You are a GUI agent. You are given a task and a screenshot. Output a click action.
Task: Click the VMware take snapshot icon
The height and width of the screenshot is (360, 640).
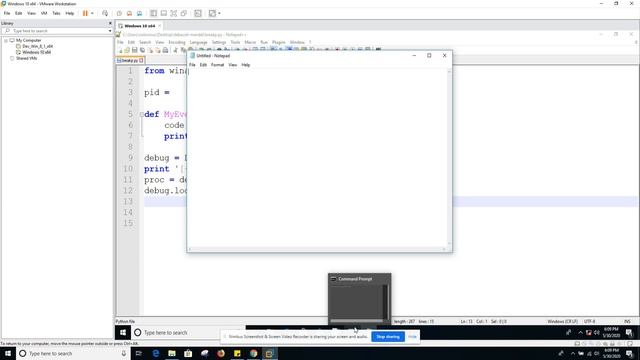click(119, 13)
